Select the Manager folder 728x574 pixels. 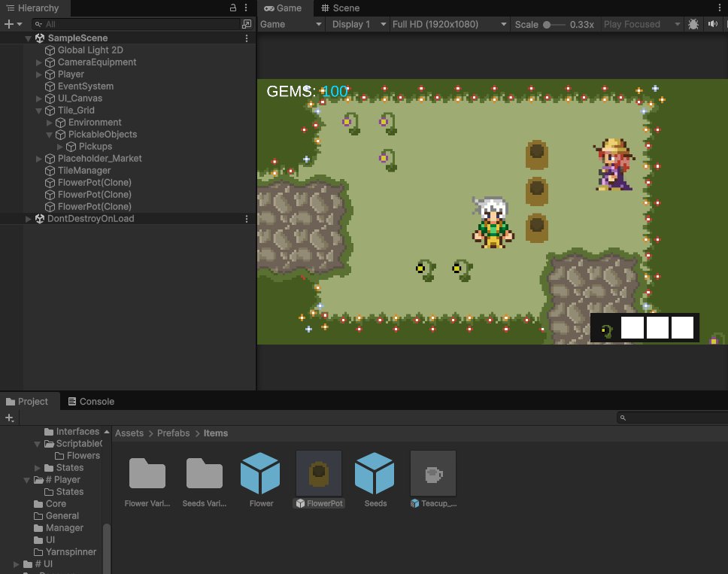click(x=59, y=528)
